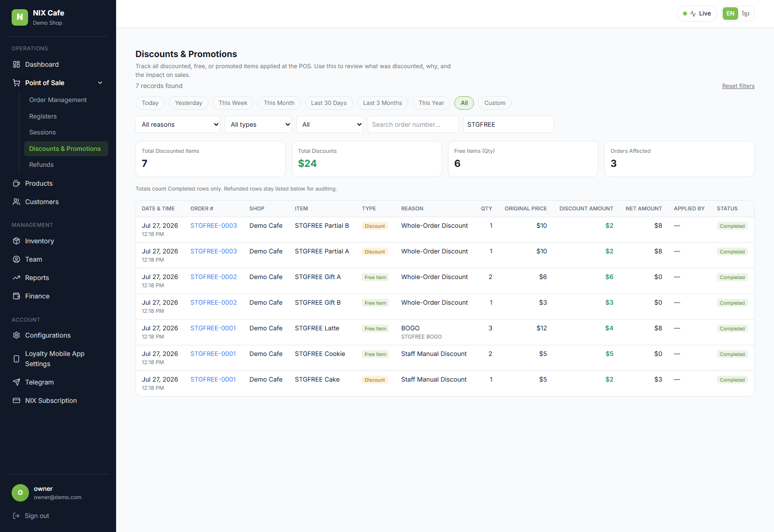This screenshot has height=532, width=774.
Task: Collapse the Point of Sale chevron
Action: pyautogui.click(x=100, y=83)
